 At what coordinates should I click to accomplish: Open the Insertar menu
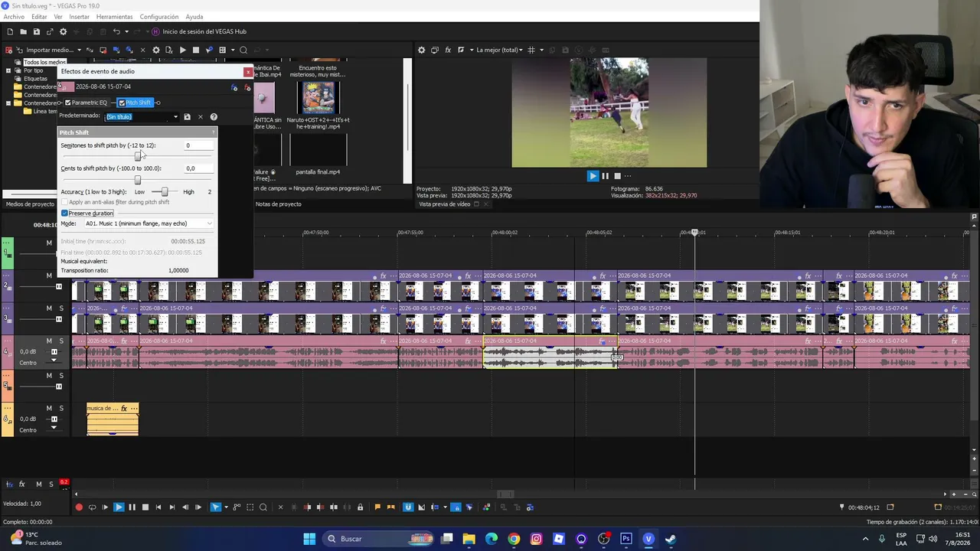pyautogui.click(x=79, y=17)
